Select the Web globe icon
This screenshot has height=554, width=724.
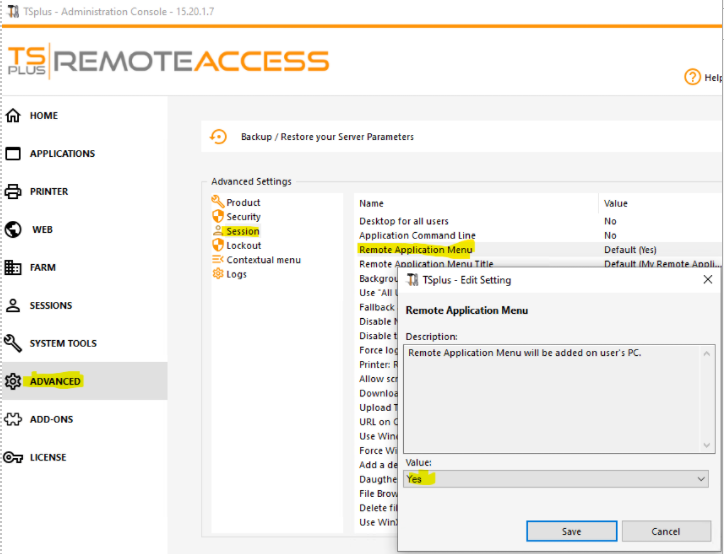click(13, 230)
